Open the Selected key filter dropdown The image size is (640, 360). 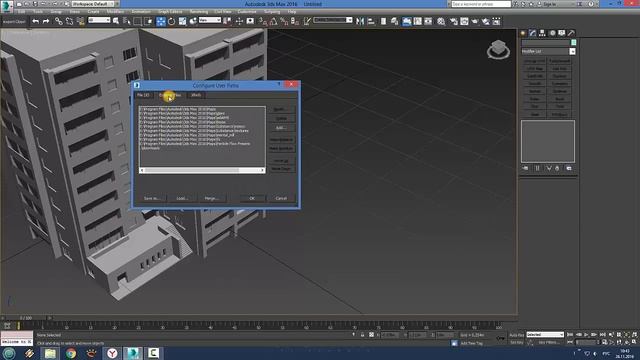point(545,335)
